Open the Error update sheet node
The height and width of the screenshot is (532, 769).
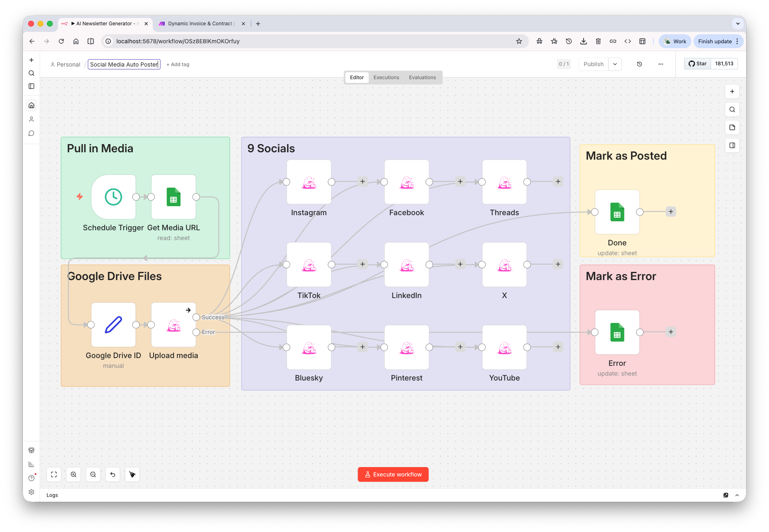(617, 332)
